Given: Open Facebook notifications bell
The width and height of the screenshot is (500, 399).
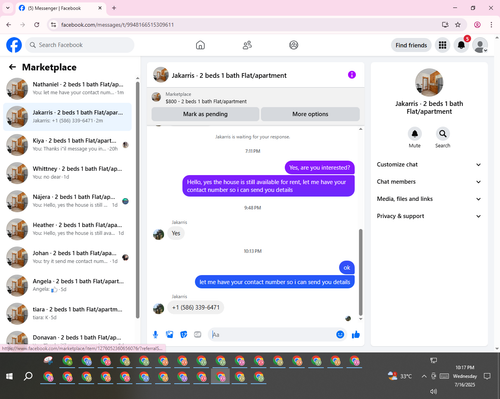Looking at the screenshot, I should 461,45.
